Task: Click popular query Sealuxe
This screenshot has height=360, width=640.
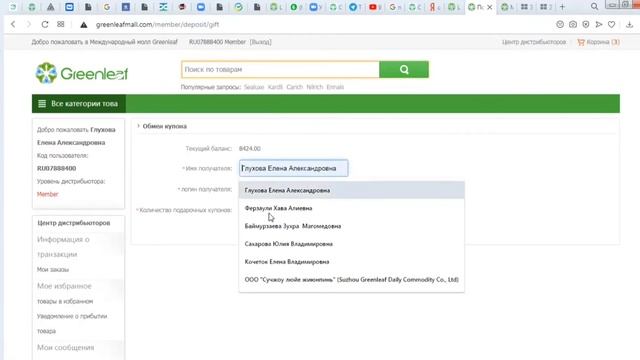Action: click(x=254, y=87)
